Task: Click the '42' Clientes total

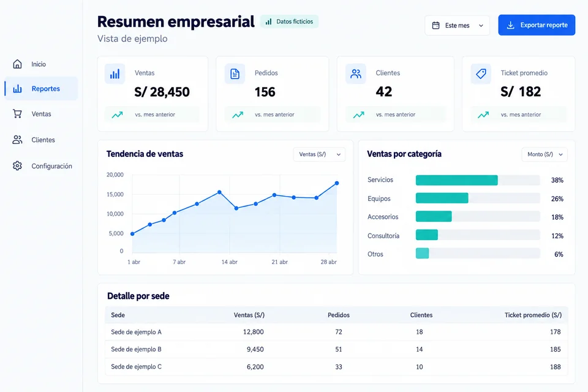Action: click(x=384, y=91)
